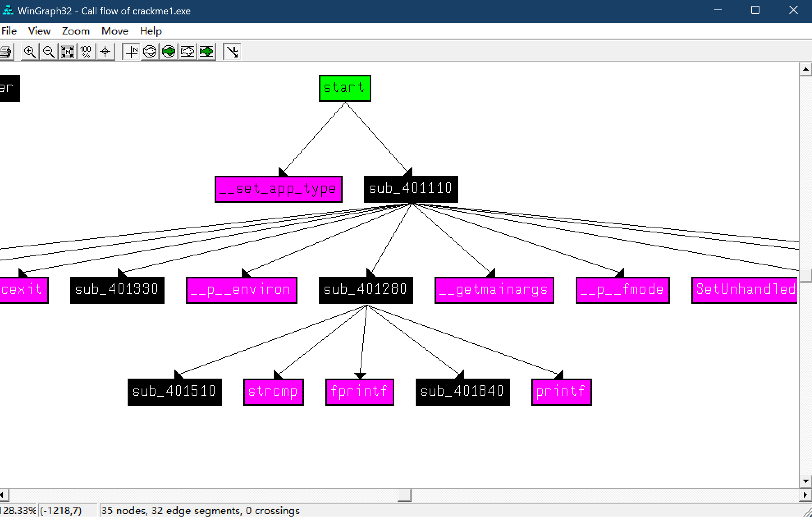812x517 pixels.
Task: Open the Help menu
Action: pos(151,31)
